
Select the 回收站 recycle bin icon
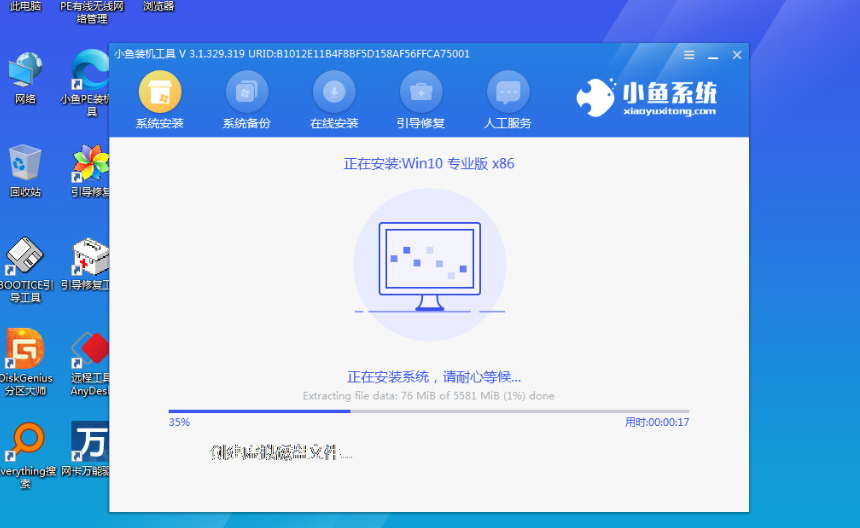(x=25, y=170)
